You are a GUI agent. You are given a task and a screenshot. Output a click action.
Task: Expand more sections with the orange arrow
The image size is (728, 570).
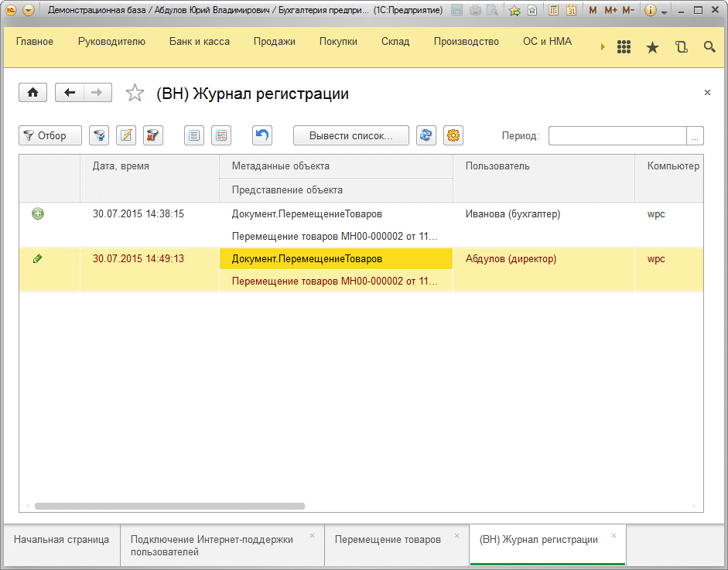tap(603, 47)
